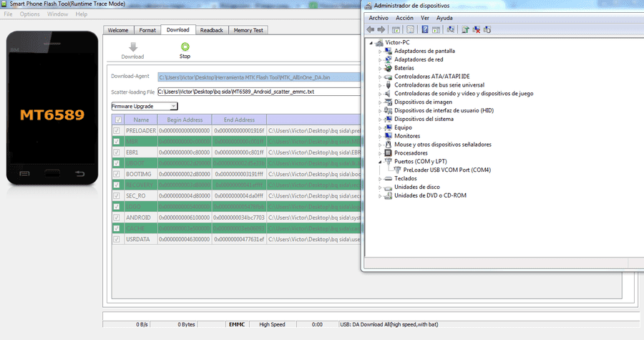644x340 pixels.
Task: Expand the Equipo node
Action: 380,127
